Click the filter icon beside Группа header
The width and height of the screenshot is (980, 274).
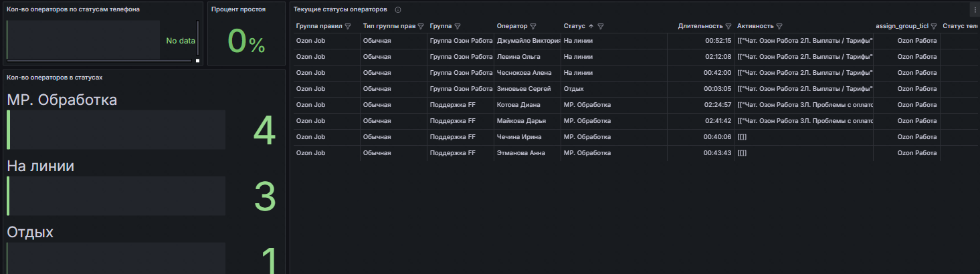coord(457,27)
